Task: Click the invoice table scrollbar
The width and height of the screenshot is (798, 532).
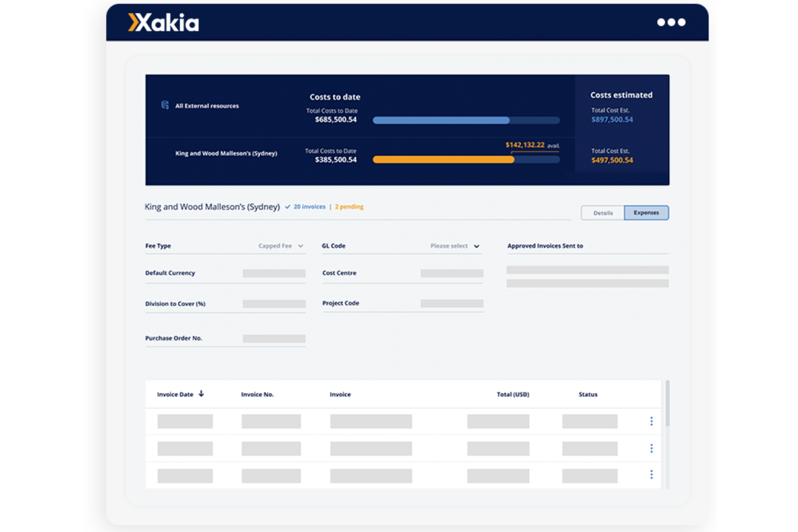Action: [x=668, y=403]
